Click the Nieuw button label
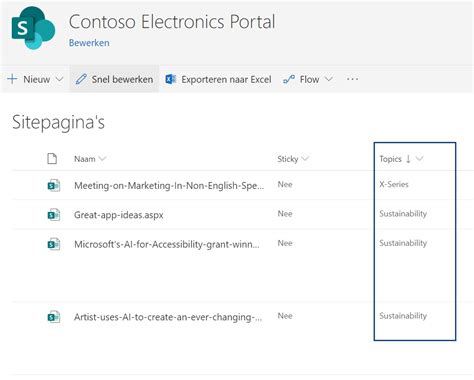The width and height of the screenshot is (474, 380). (x=37, y=79)
